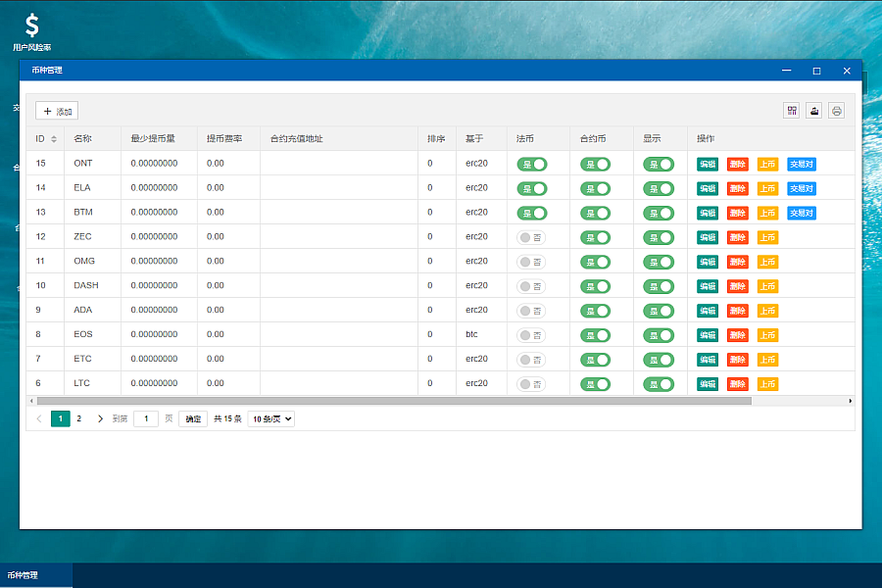Image resolution: width=882 pixels, height=588 pixels.
Task: Click the 共 15 条 total count text
Action: 227,418
